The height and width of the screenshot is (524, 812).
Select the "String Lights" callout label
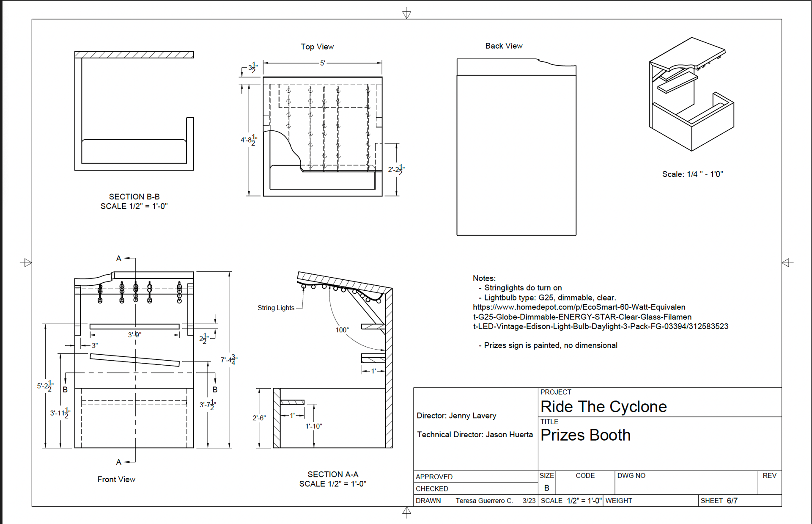276,308
